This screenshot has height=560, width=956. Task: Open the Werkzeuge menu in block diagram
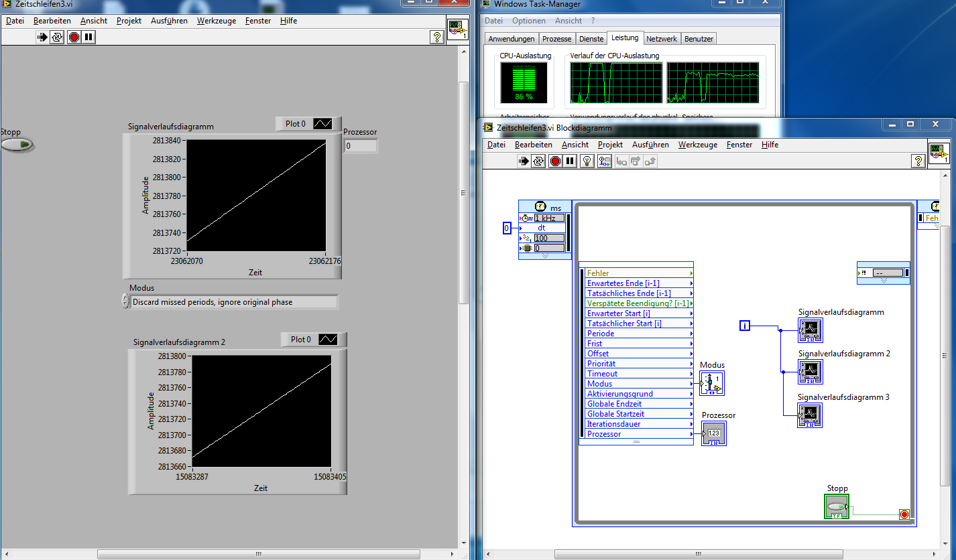(x=697, y=145)
